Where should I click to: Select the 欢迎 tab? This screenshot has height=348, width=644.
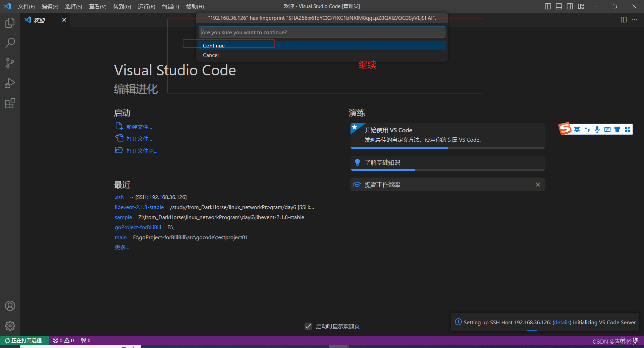[x=39, y=20]
